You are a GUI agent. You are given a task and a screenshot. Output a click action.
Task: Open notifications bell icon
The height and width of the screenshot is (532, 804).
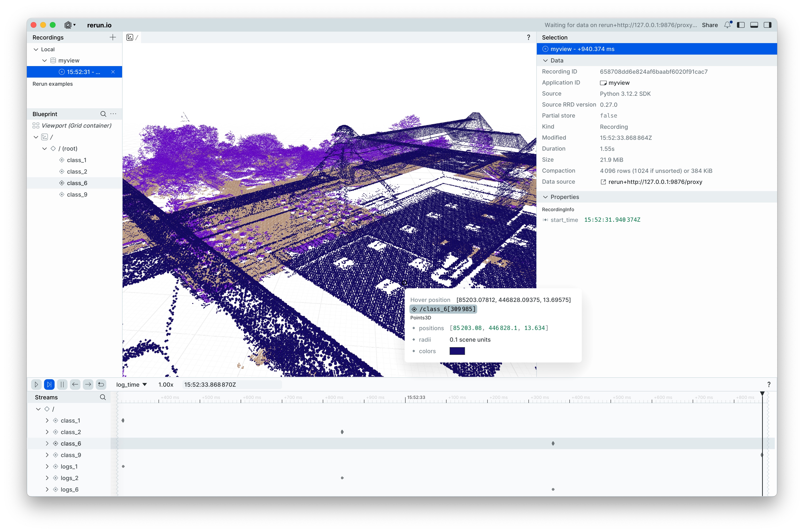click(x=727, y=25)
